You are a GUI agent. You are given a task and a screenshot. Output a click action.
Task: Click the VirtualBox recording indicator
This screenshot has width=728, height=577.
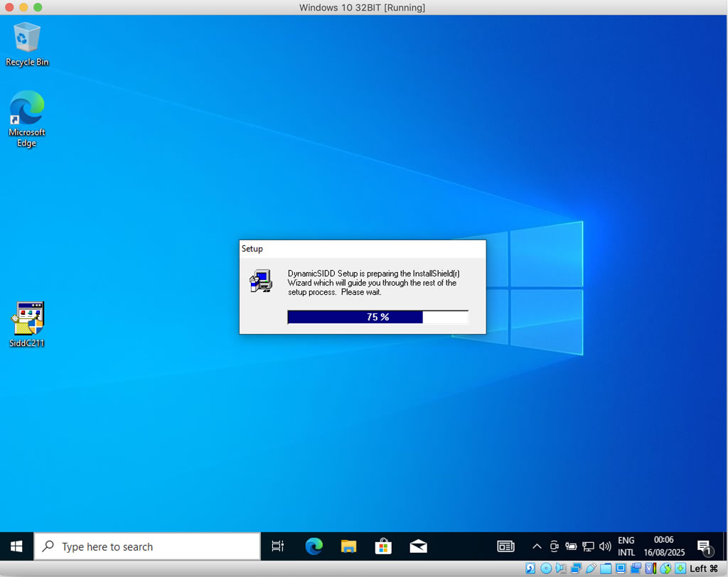[x=636, y=568]
